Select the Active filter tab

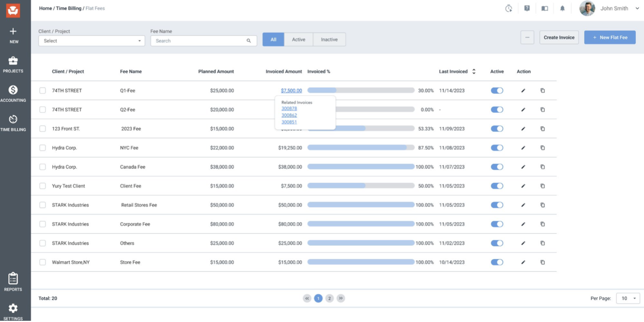click(x=298, y=39)
